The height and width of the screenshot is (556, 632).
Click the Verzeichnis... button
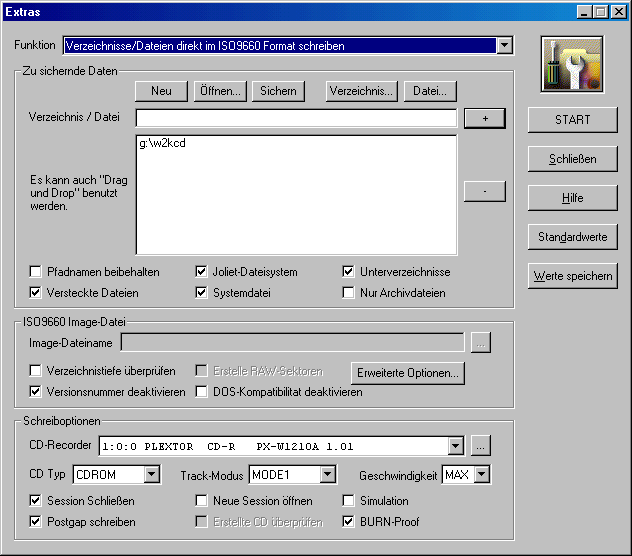click(x=361, y=91)
